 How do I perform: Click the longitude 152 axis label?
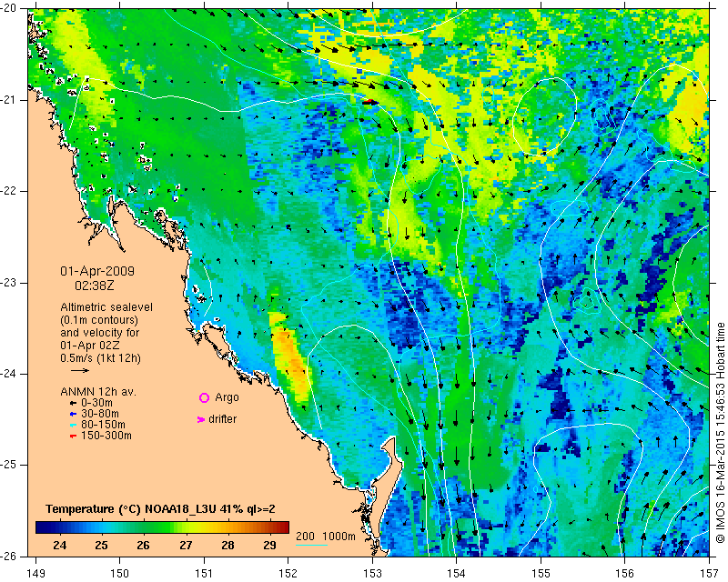[x=288, y=574]
